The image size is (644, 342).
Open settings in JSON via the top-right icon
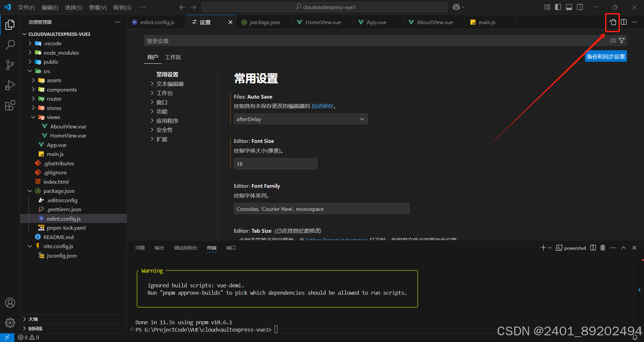pos(612,22)
